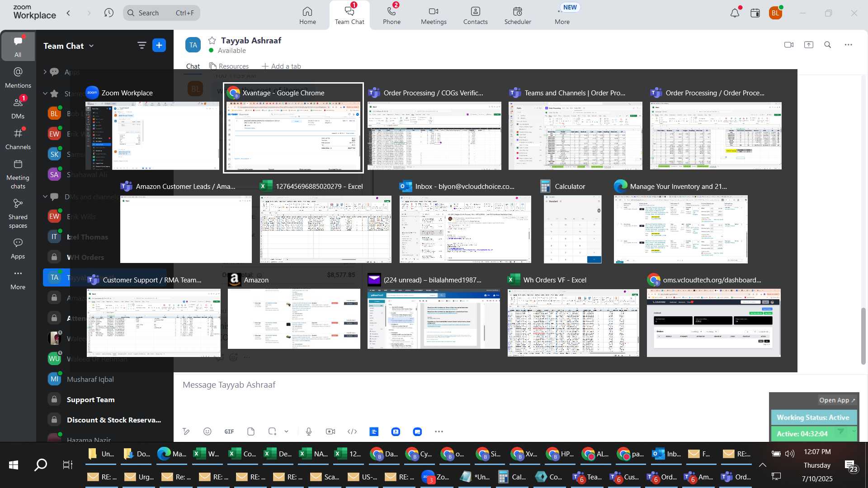Open chat header more options menu

click(848, 45)
